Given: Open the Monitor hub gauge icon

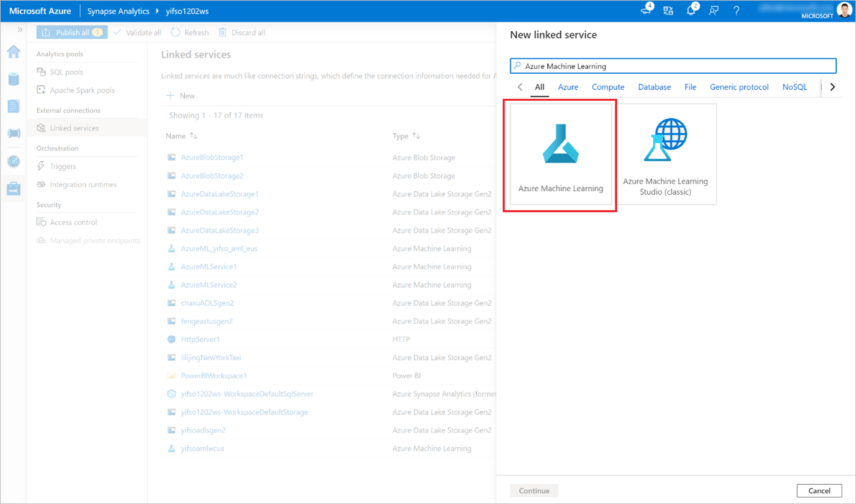Looking at the screenshot, I should [13, 161].
